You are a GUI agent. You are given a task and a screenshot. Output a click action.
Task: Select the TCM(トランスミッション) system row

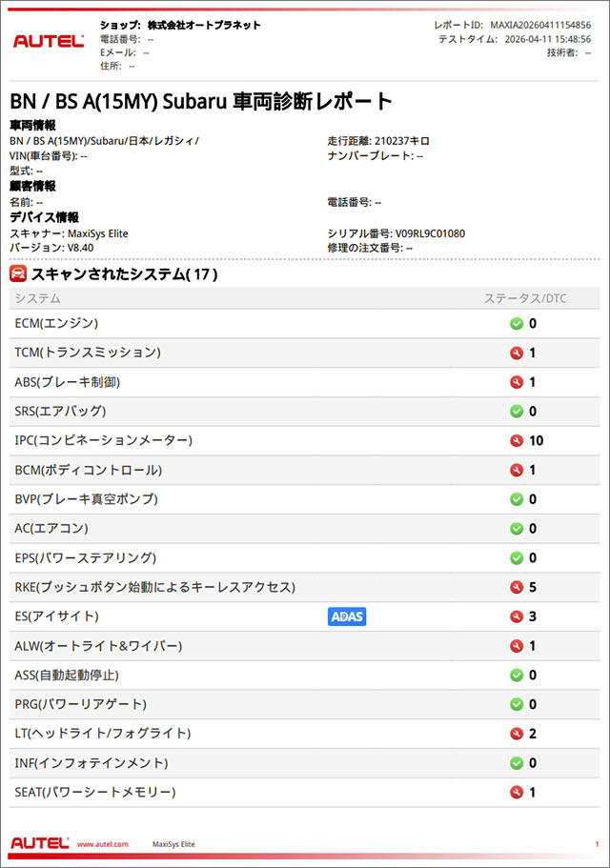[304, 353]
